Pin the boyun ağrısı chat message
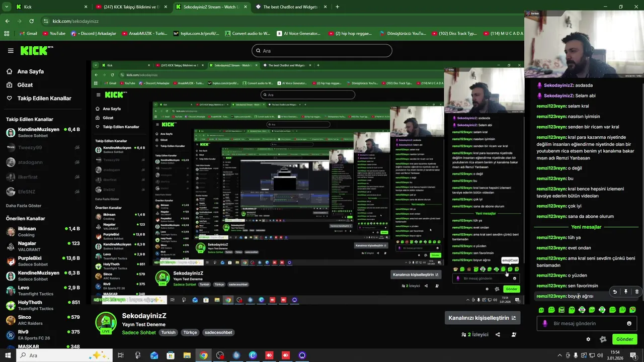This screenshot has width=644, height=362. click(626, 292)
